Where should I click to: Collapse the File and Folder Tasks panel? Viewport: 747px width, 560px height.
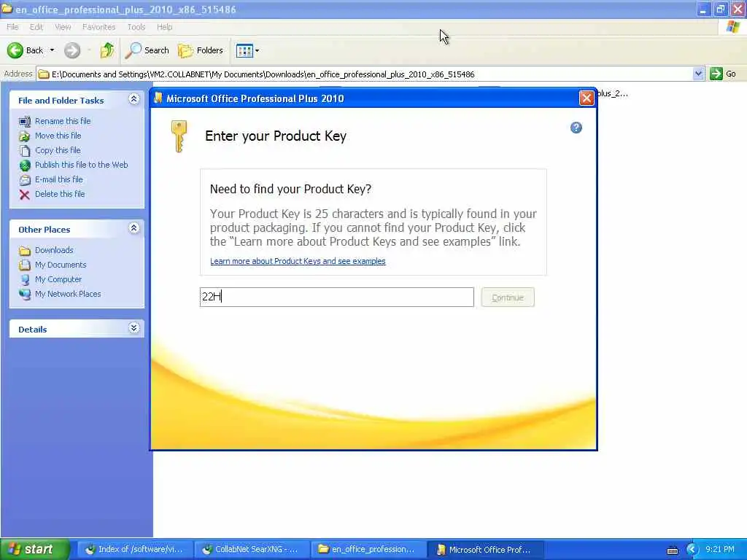pos(134,99)
